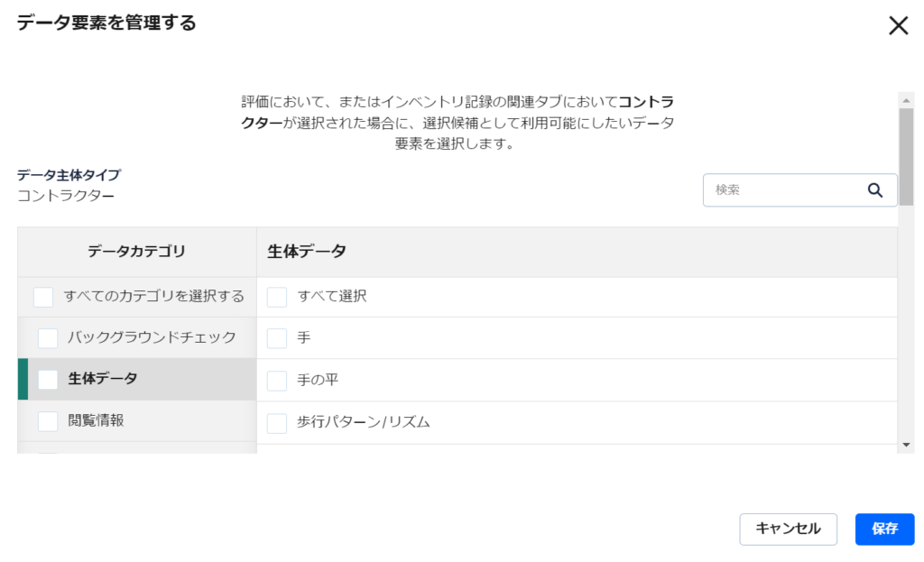The height and width of the screenshot is (562, 924).
Task: Tick the 歩行パターン/リズム checkbox
Action: 277,422
